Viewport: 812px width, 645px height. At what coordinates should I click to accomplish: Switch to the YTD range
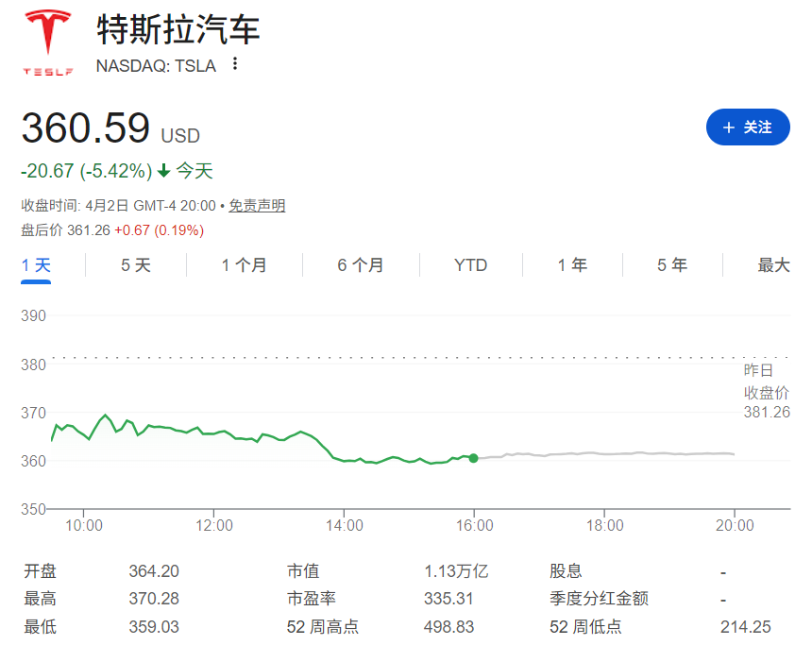[x=469, y=265]
